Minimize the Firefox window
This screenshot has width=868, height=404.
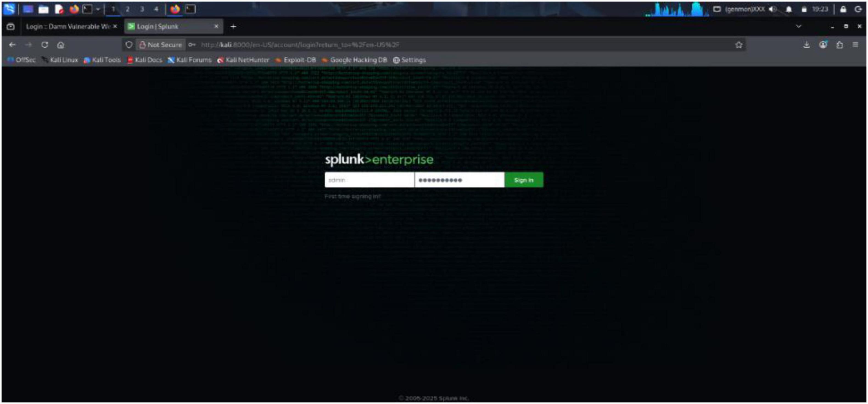click(x=832, y=27)
